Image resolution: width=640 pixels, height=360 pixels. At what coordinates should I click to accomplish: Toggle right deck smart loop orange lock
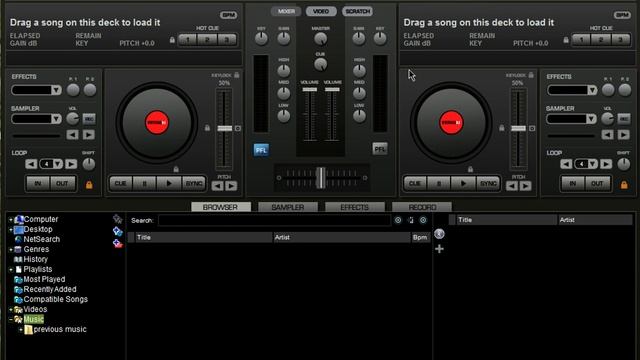(x=624, y=185)
